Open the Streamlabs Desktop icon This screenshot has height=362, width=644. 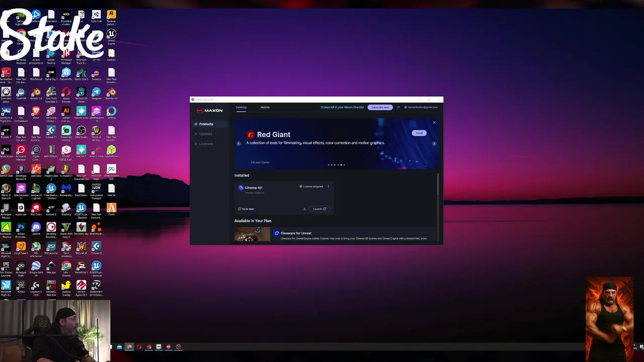[x=66, y=132]
